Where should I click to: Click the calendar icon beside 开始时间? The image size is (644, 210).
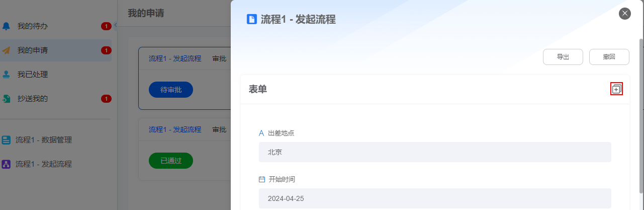[x=261, y=179]
